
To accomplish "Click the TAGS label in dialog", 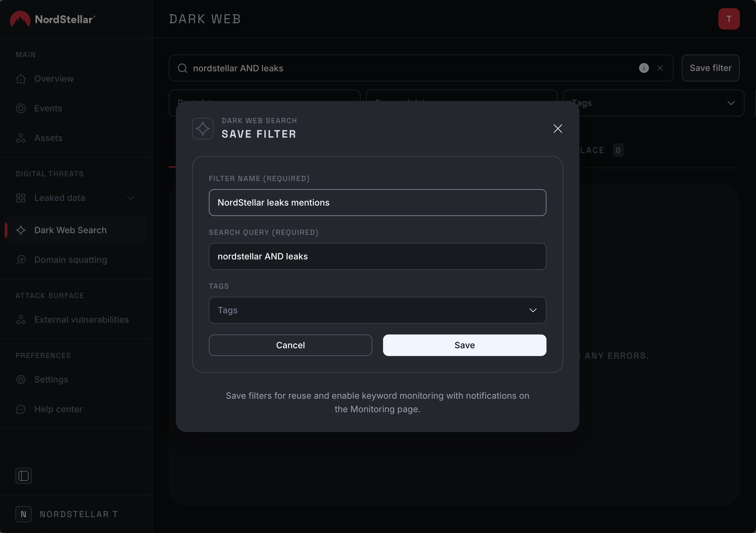I will click(x=219, y=286).
